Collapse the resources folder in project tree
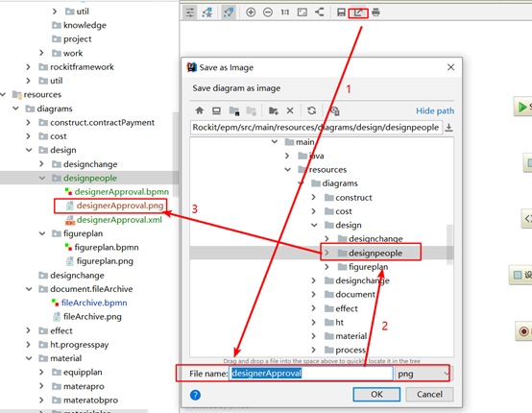 pos(4,94)
